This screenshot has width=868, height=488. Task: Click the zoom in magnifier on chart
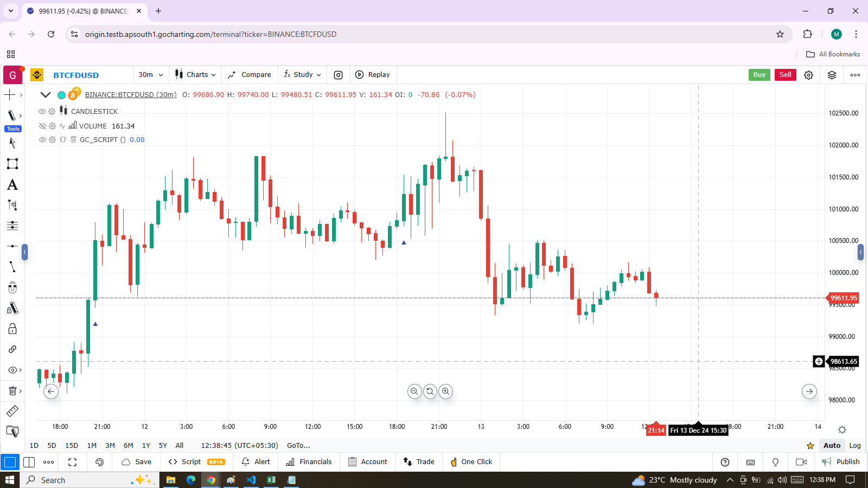(x=445, y=391)
